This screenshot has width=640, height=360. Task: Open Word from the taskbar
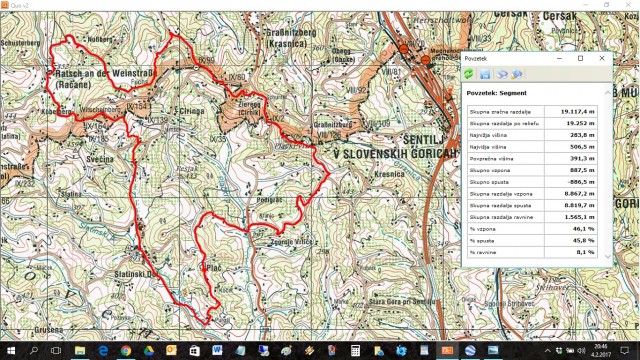(217, 351)
